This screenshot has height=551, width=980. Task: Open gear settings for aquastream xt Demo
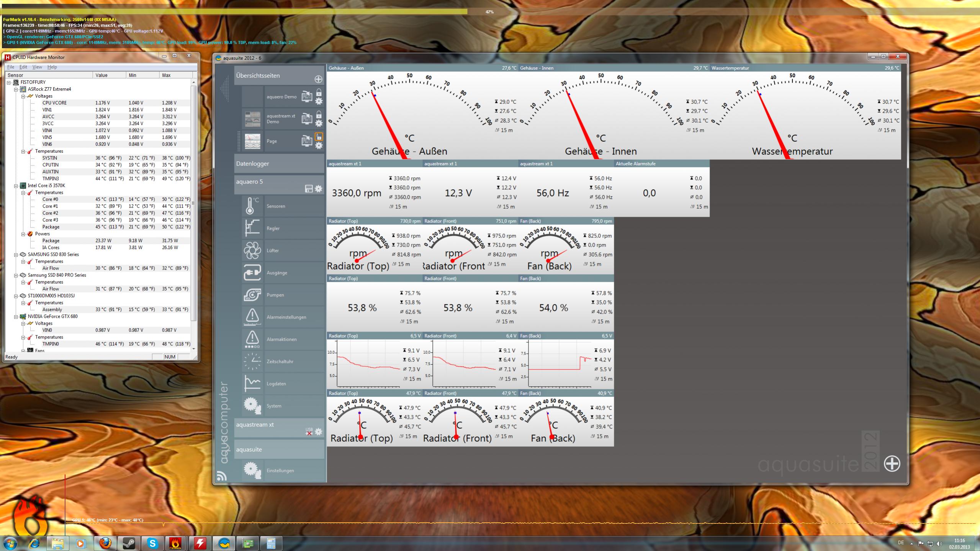(319, 124)
